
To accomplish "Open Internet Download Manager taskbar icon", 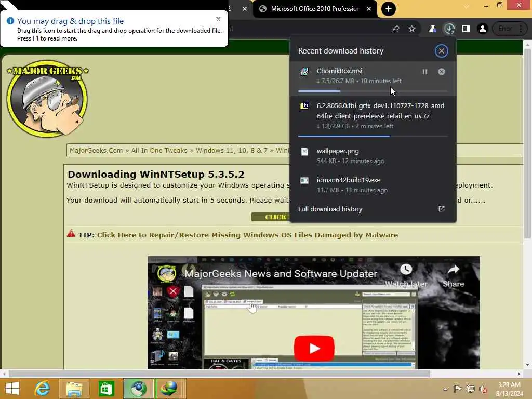I will pyautogui.click(x=169, y=389).
